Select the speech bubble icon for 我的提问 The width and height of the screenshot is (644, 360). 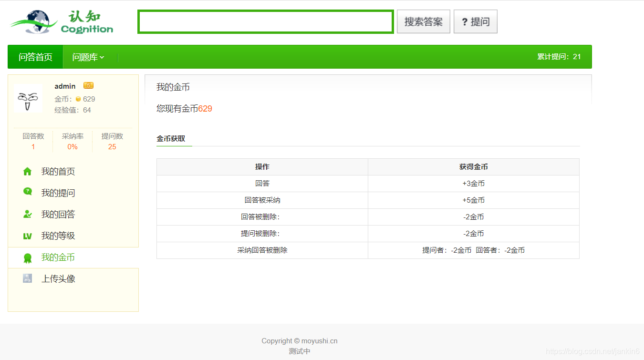[28, 193]
